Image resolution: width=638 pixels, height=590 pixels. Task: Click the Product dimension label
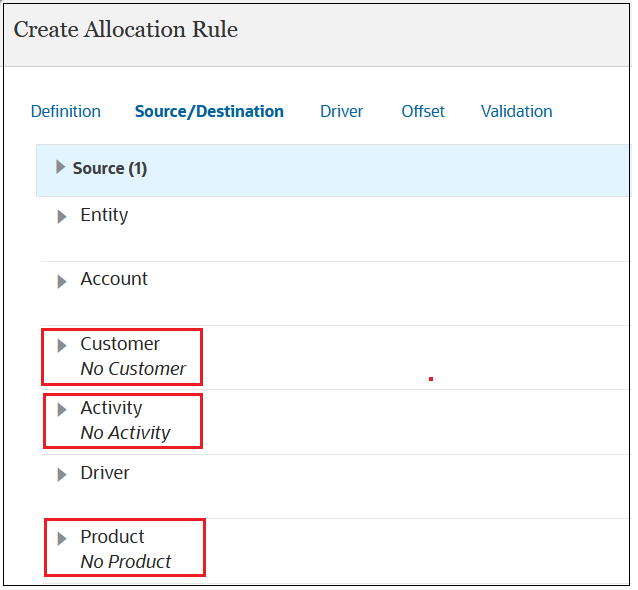pyautogui.click(x=112, y=537)
